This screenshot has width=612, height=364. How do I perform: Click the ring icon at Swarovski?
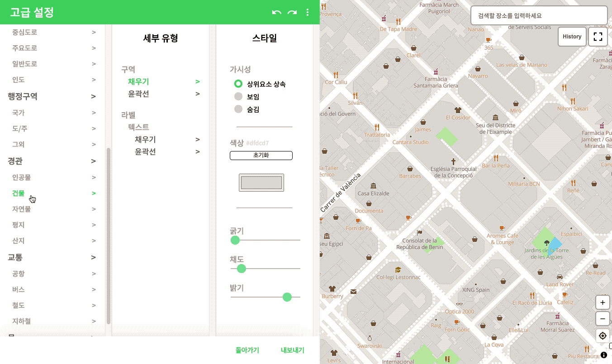370,338
